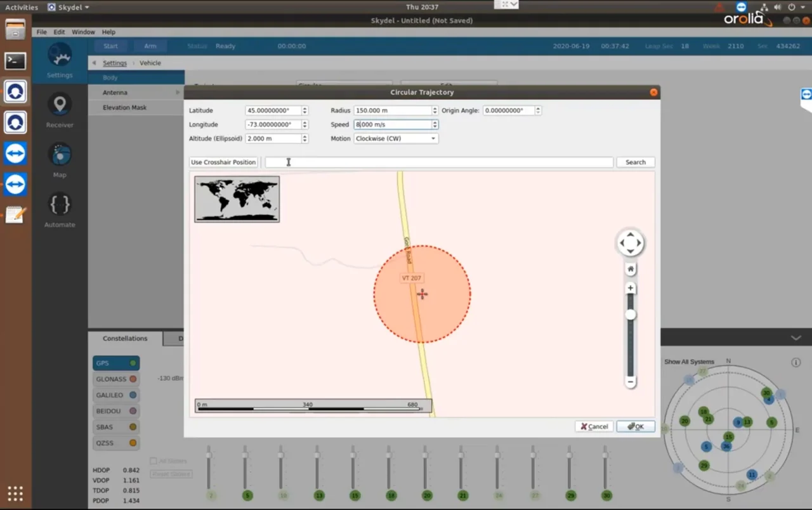Click the Altitude spinner arrows

pyautogui.click(x=304, y=138)
